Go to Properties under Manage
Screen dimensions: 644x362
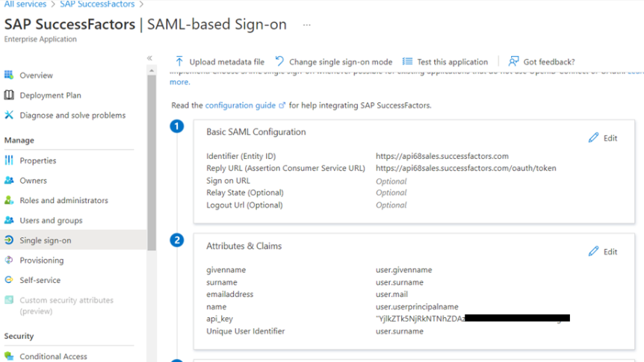pyautogui.click(x=38, y=160)
